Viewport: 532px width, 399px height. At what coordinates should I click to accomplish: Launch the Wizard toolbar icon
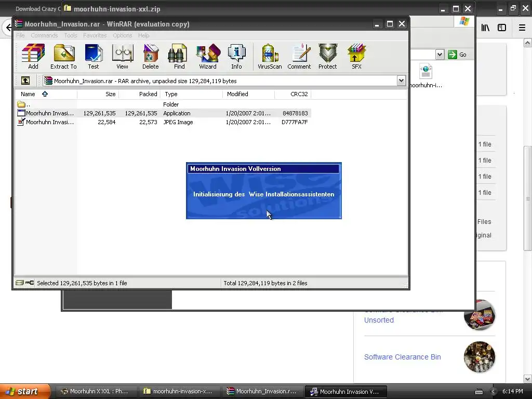click(208, 56)
